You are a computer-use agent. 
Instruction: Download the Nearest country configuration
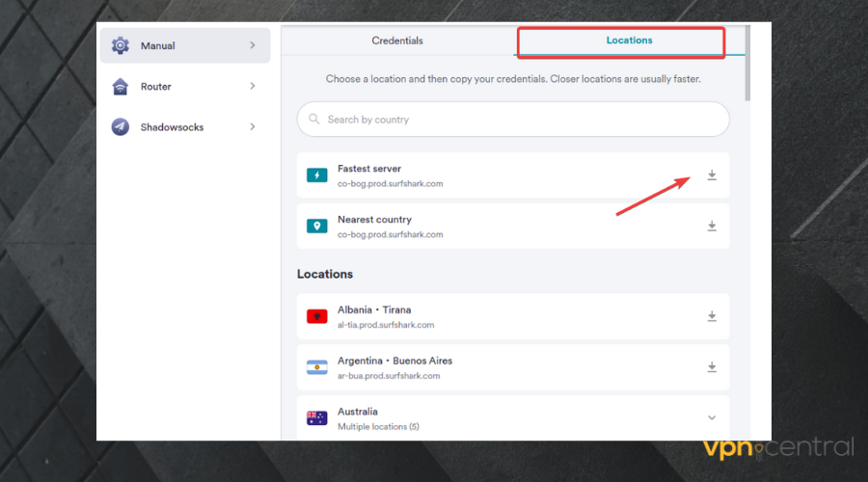pyautogui.click(x=712, y=227)
